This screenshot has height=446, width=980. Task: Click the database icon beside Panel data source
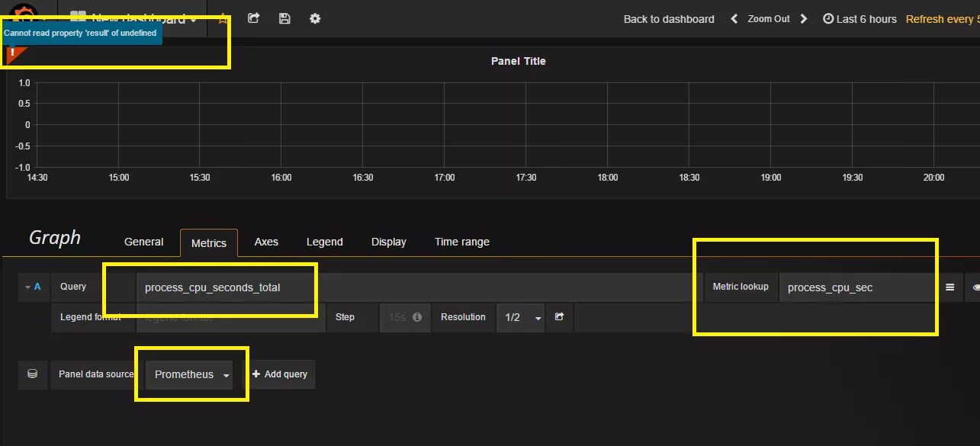click(x=32, y=374)
